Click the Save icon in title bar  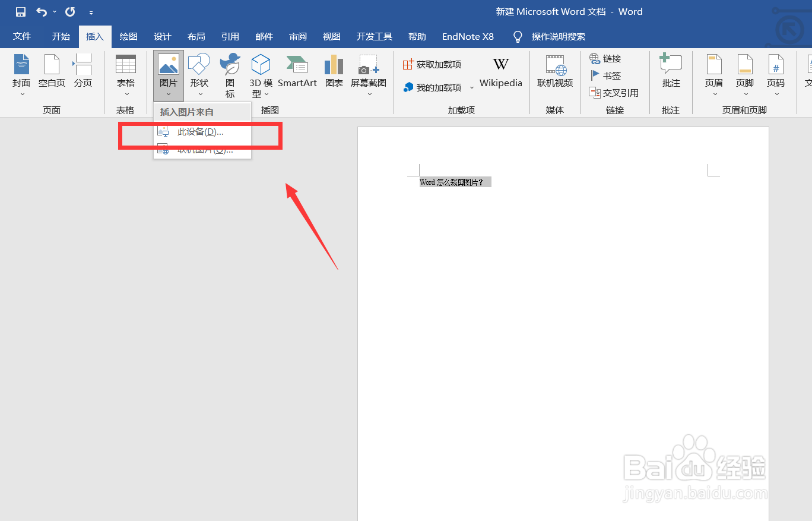[21, 12]
